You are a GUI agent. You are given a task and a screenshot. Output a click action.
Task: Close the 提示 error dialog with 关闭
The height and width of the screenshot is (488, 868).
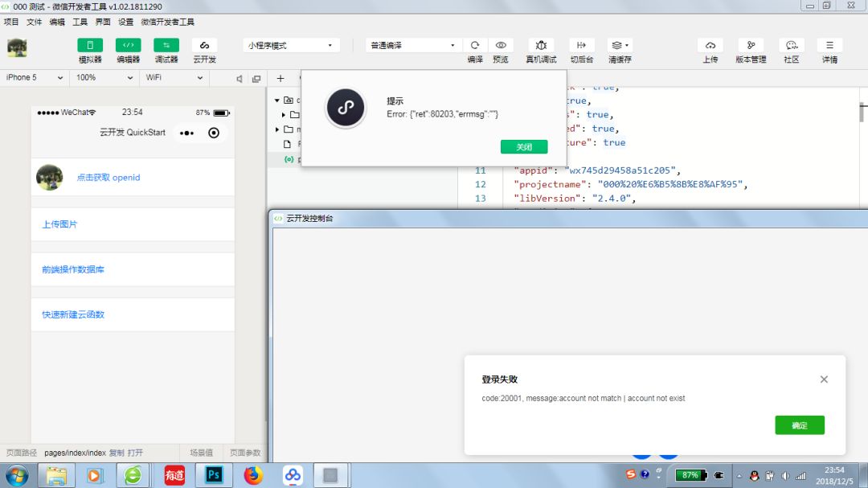[524, 147]
